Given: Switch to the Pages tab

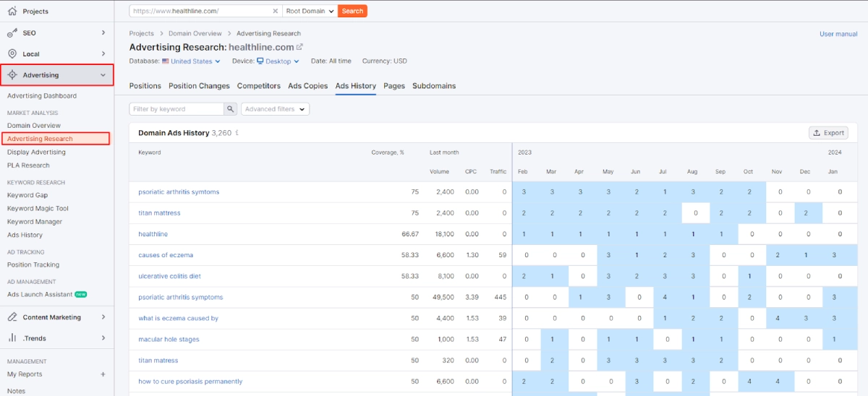Looking at the screenshot, I should tap(394, 86).
